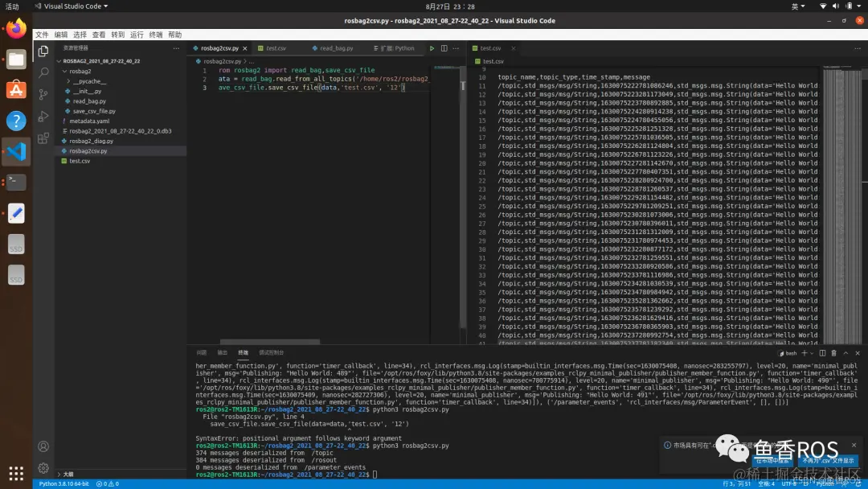The width and height of the screenshot is (868, 489).
Task: Open Help from the Ubuntu dock
Action: click(x=16, y=121)
